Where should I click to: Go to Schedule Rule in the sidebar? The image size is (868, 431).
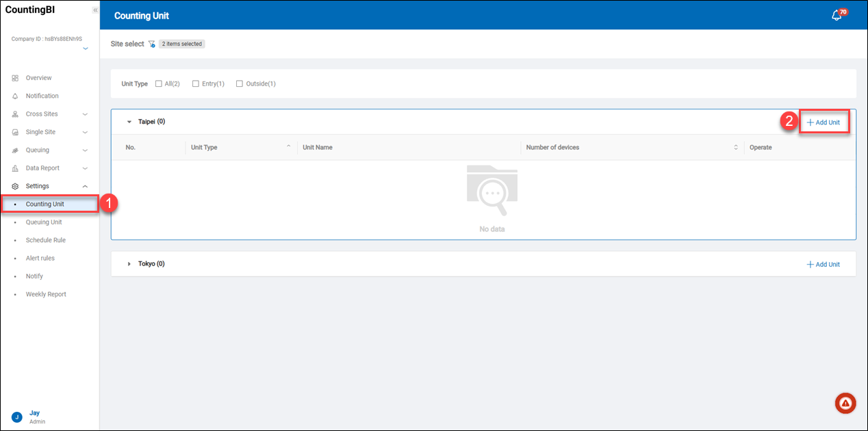[x=45, y=240]
